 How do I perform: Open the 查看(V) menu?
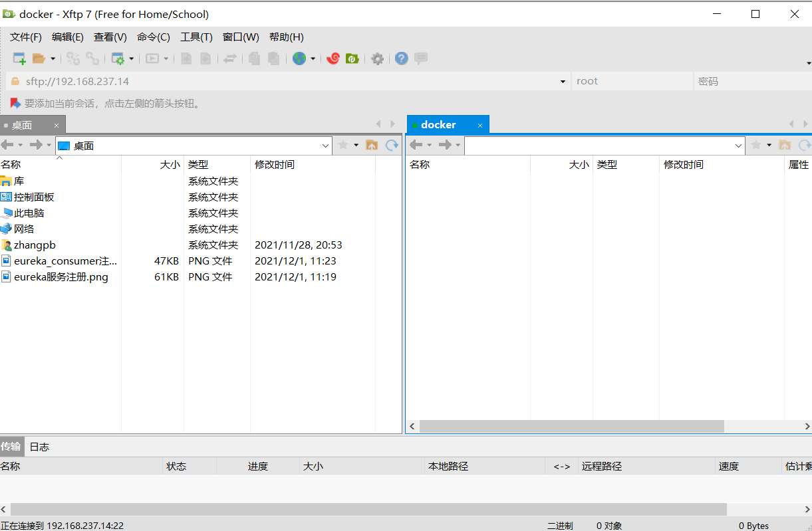tap(110, 37)
